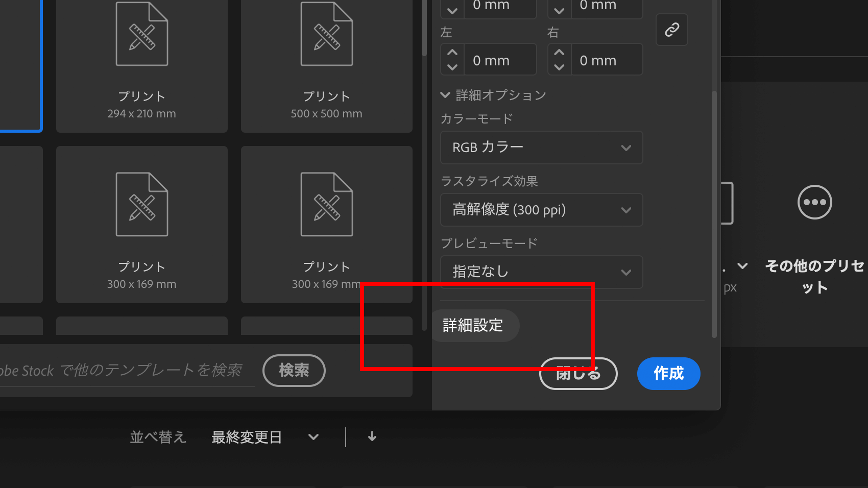
Task: Click the 検索 search button
Action: (294, 371)
